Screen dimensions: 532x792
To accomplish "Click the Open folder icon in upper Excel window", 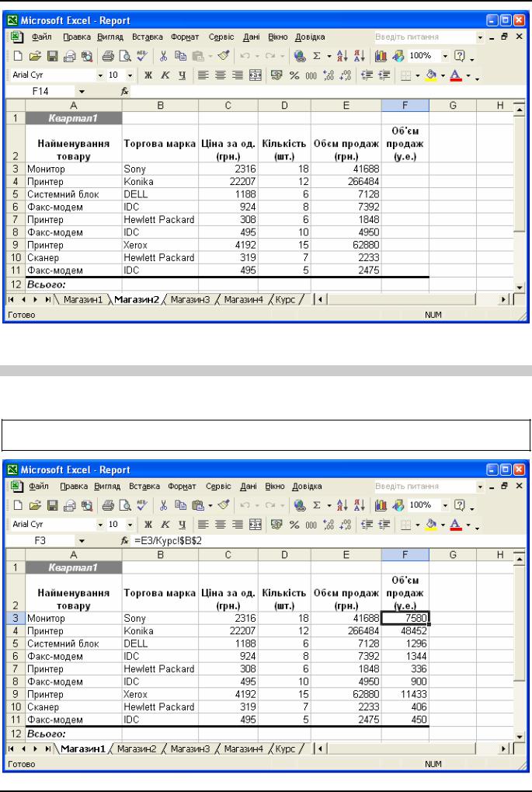I will pyautogui.click(x=35, y=56).
